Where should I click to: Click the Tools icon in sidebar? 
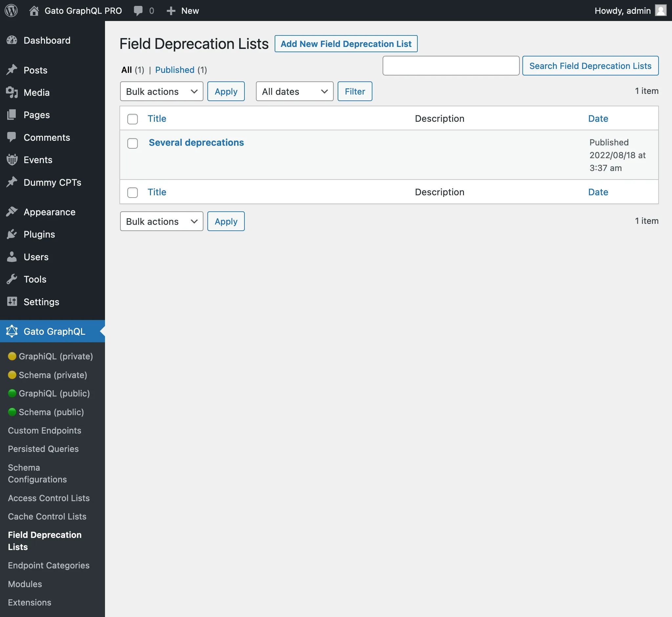(x=12, y=279)
